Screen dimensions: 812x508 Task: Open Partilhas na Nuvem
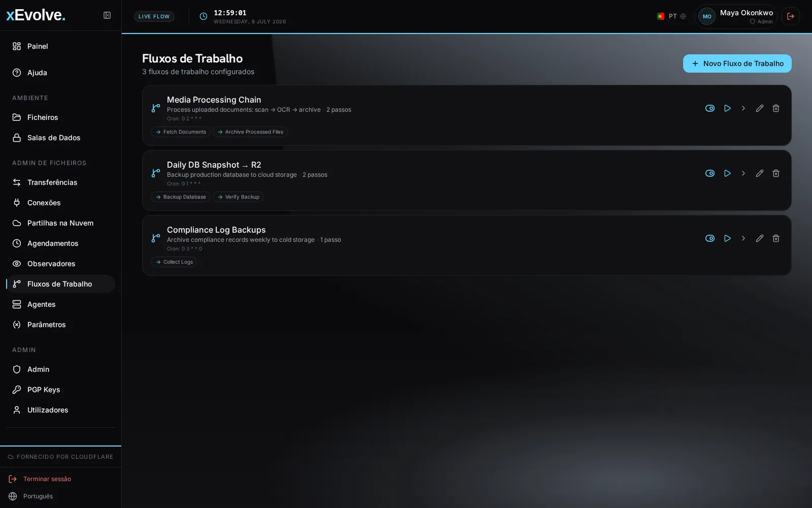click(60, 223)
